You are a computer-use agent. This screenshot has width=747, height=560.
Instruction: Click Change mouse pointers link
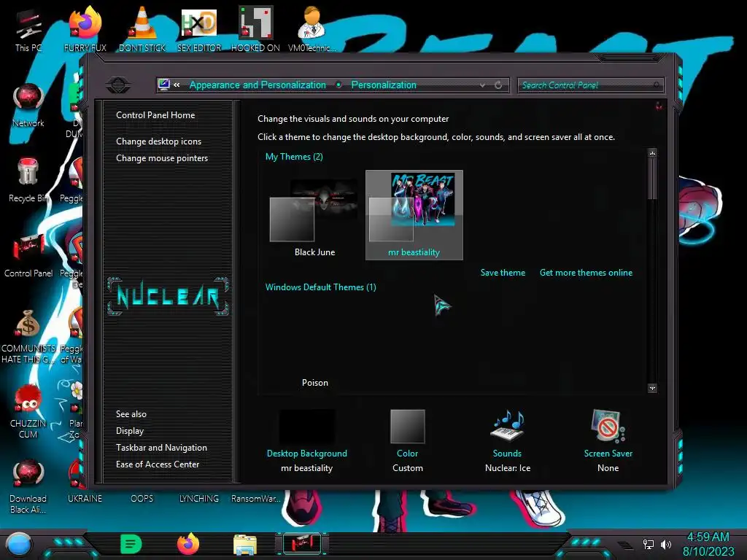(x=162, y=158)
